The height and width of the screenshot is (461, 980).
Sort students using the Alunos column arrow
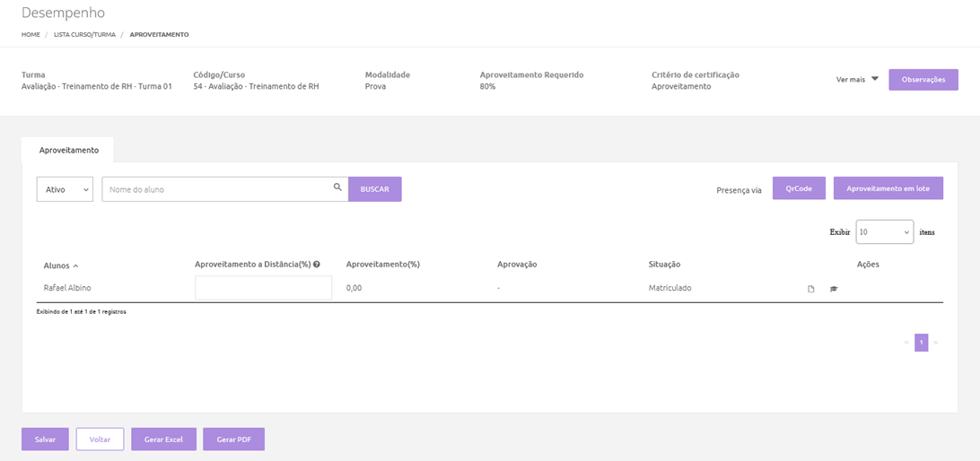(x=75, y=266)
